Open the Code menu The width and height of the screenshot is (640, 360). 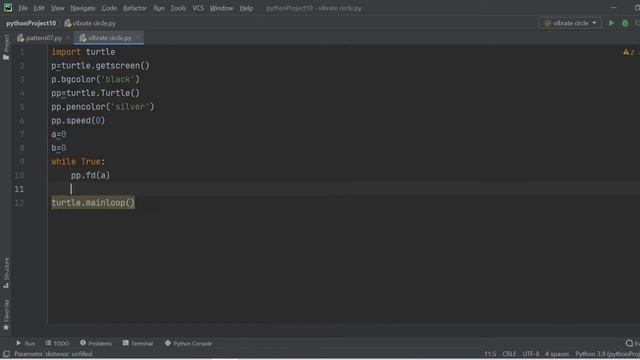click(109, 8)
